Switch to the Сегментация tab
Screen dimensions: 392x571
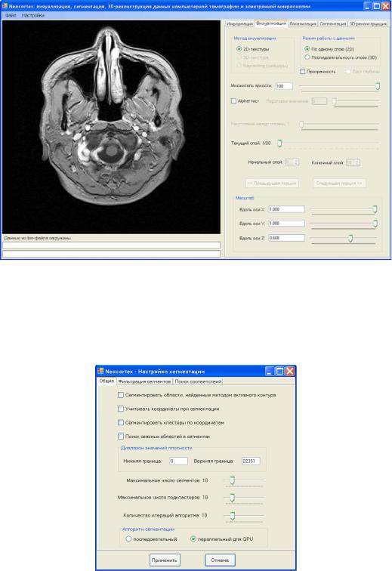pos(332,23)
